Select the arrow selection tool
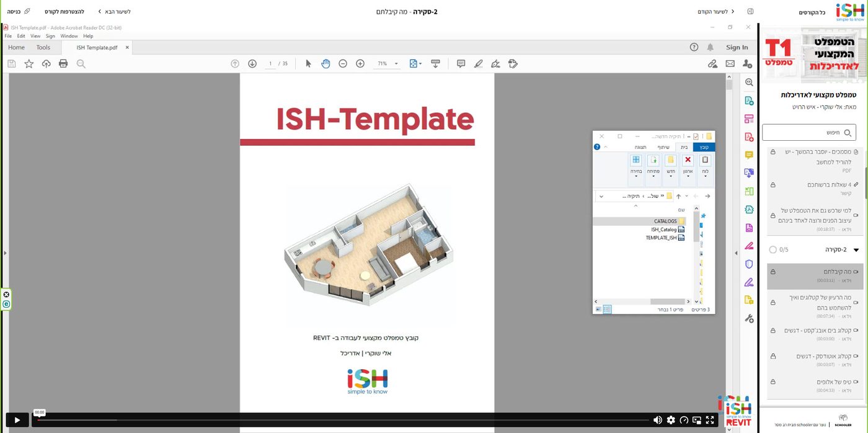Image resolution: width=868 pixels, height=433 pixels. click(308, 63)
